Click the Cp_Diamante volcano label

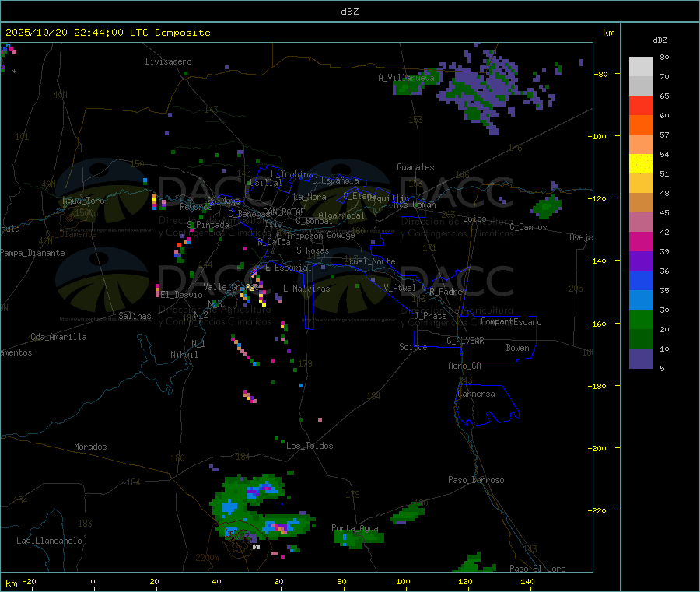(71, 234)
